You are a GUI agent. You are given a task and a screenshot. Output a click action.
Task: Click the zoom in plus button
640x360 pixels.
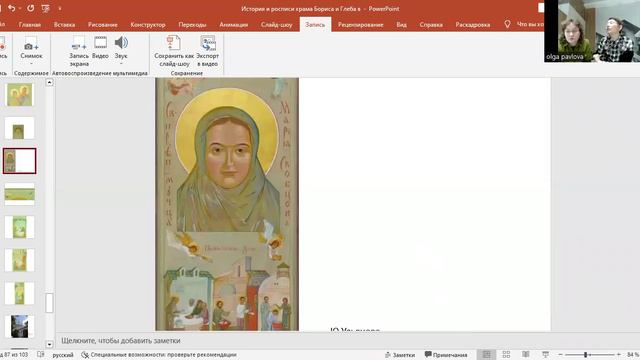pos(618,355)
